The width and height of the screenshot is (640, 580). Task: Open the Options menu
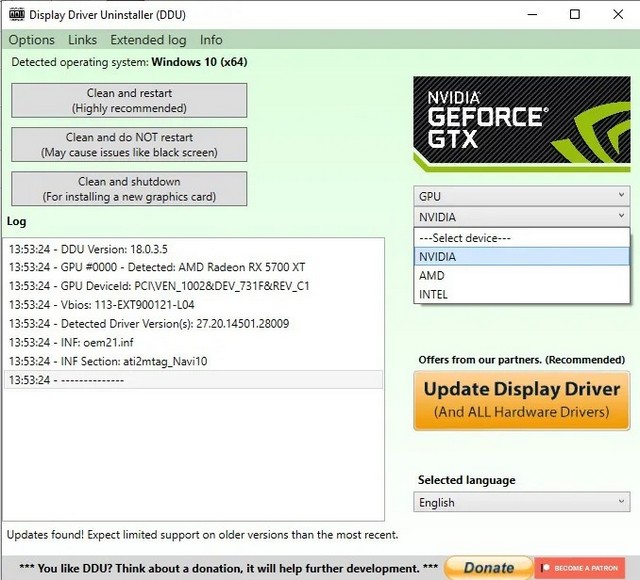point(31,40)
